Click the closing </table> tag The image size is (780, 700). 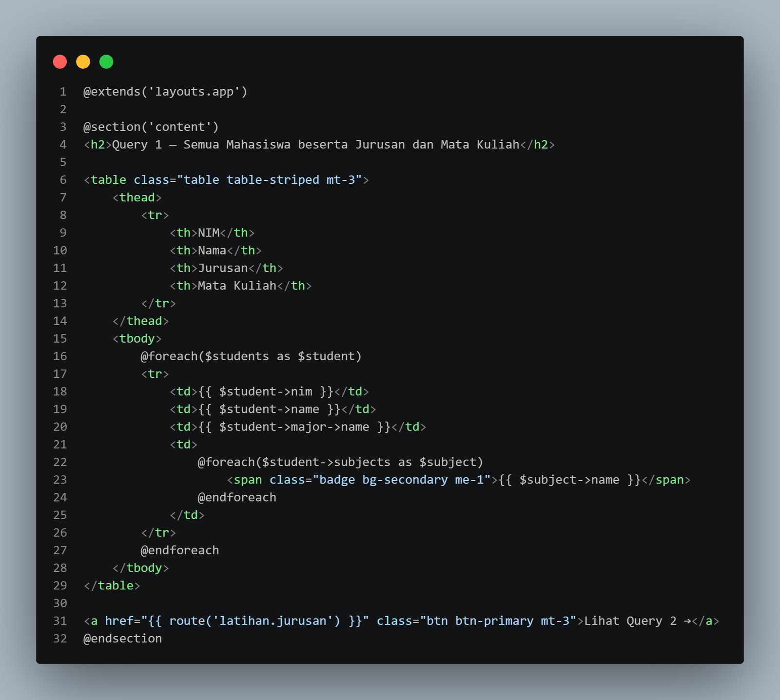pyautogui.click(x=112, y=585)
